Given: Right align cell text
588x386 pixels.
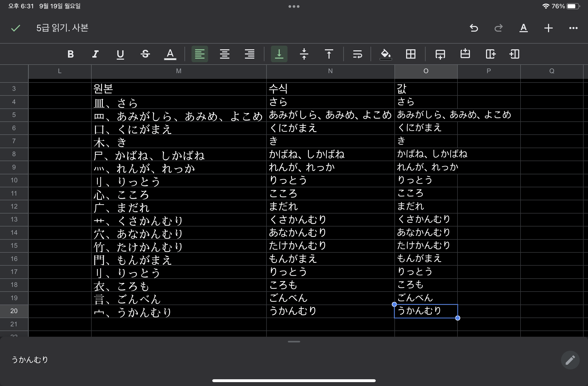Looking at the screenshot, I should point(249,54).
